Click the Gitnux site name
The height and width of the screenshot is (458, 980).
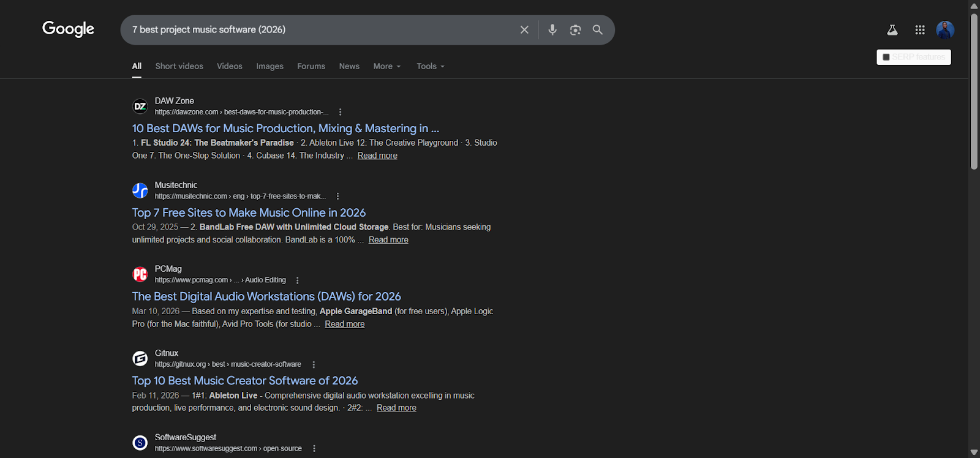point(166,353)
